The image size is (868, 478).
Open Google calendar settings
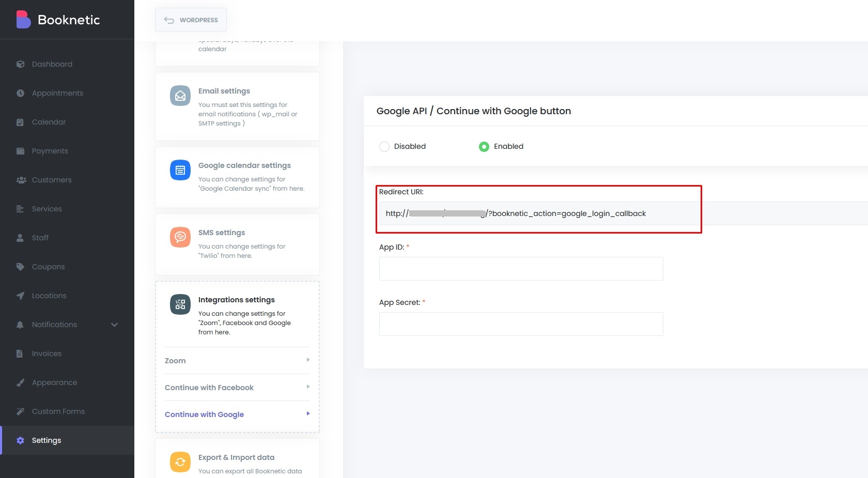180,170
